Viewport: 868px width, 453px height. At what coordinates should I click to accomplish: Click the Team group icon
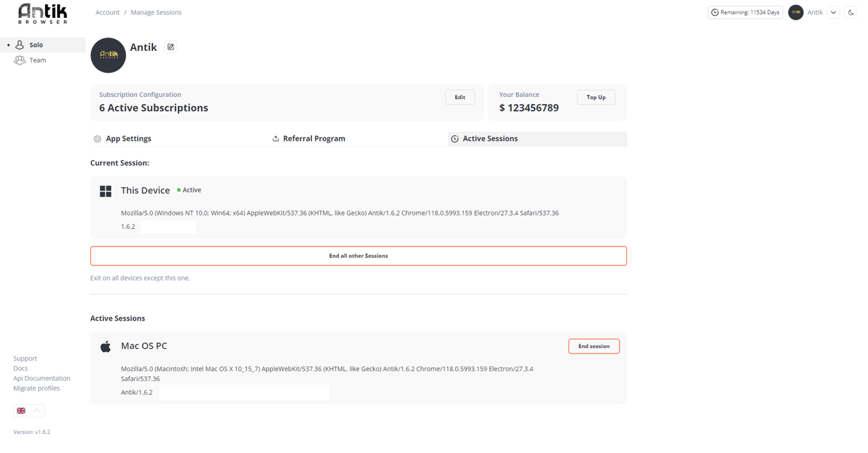tap(20, 60)
